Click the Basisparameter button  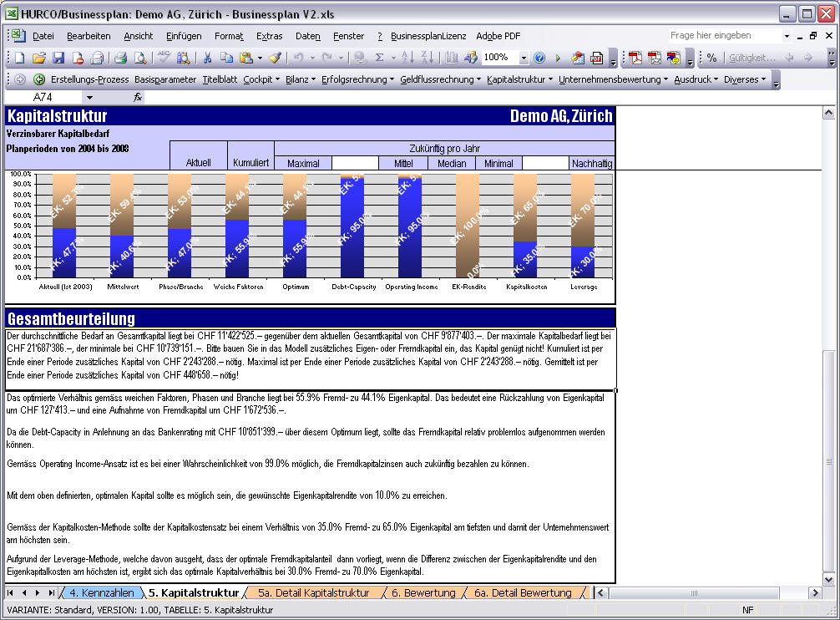[x=165, y=79]
